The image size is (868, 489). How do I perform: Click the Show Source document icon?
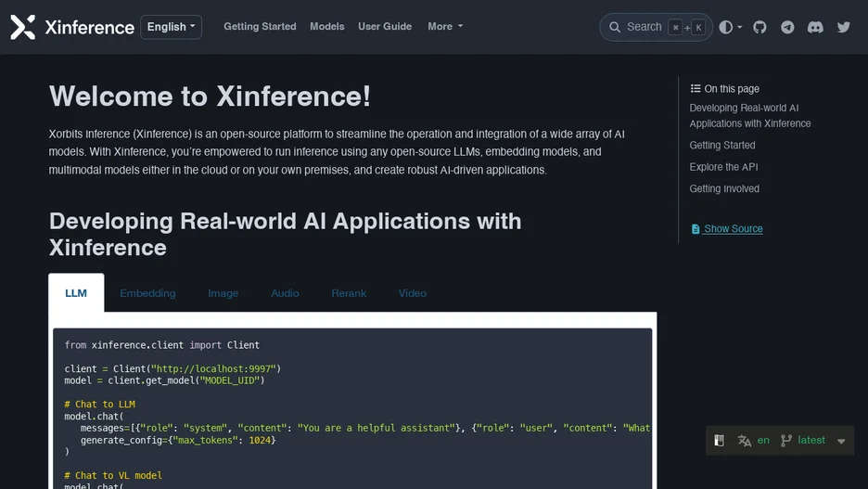pyautogui.click(x=696, y=228)
